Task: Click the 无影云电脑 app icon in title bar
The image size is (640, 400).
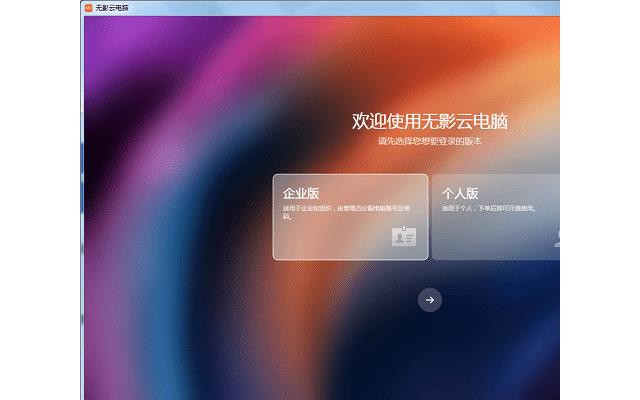Action: click(x=88, y=7)
